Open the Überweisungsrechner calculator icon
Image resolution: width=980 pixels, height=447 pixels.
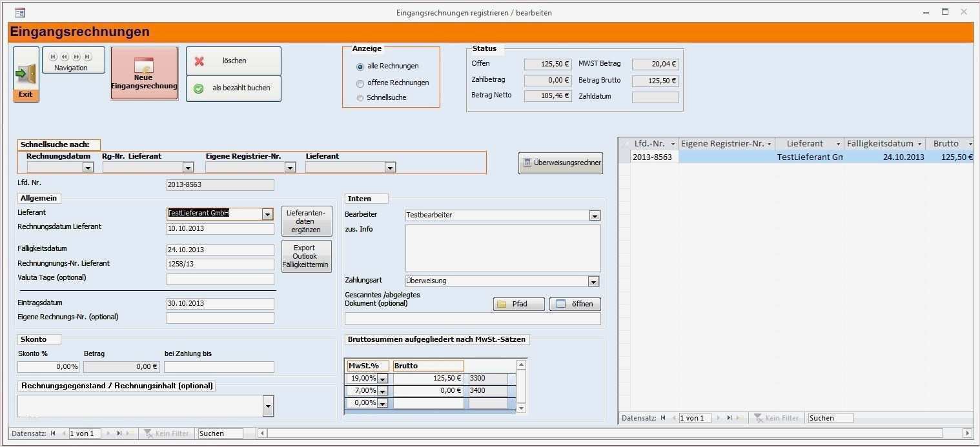coord(527,163)
